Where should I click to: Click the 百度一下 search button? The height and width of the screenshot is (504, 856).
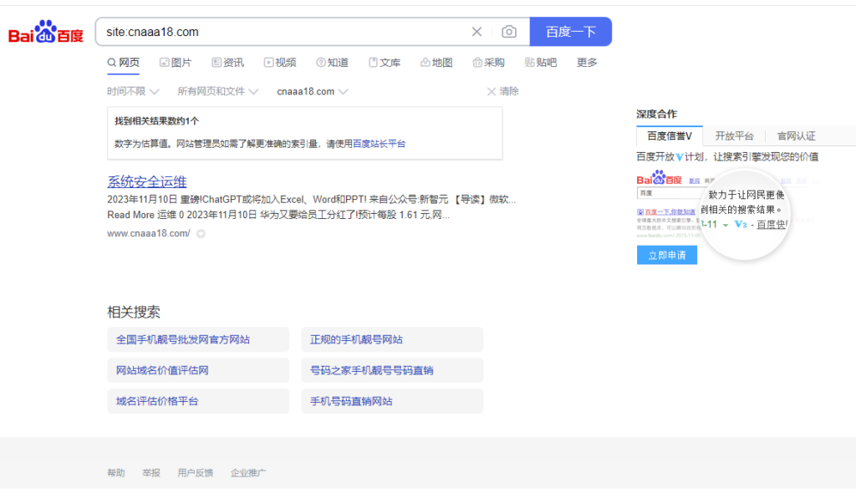pyautogui.click(x=570, y=32)
